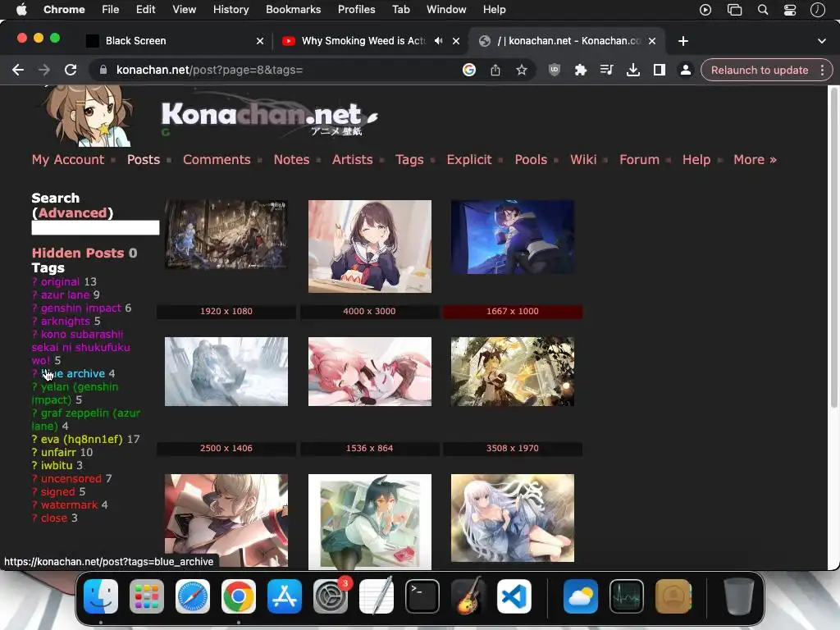Screen dimensions: 840x630
Task: Click the Hidden Posts link
Action: click(x=78, y=253)
